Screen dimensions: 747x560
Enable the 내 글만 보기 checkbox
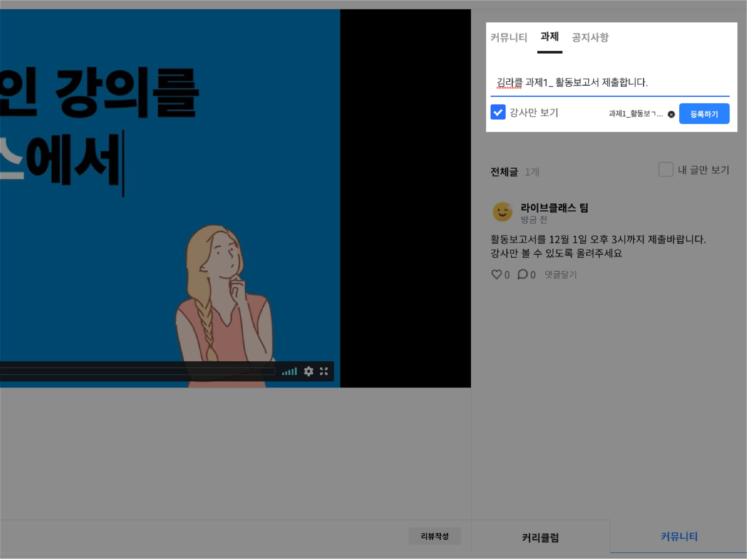665,170
